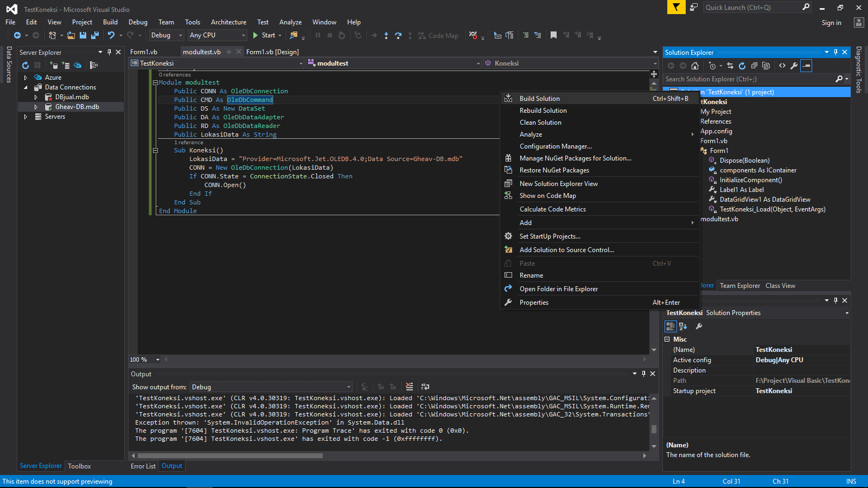The width and height of the screenshot is (868, 488).
Task: Open Properties via the wrench icon in Solution Explorer
Action: coord(794,66)
